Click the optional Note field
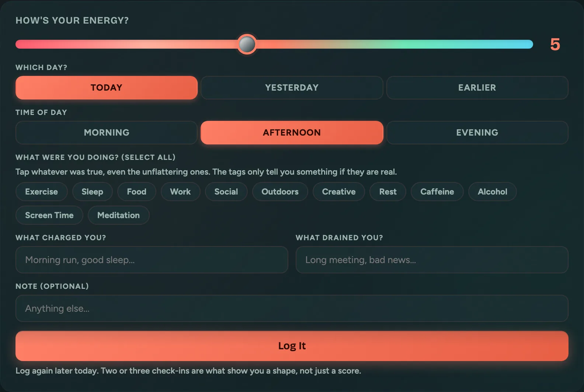Image resolution: width=584 pixels, height=392 pixels. coord(292,308)
